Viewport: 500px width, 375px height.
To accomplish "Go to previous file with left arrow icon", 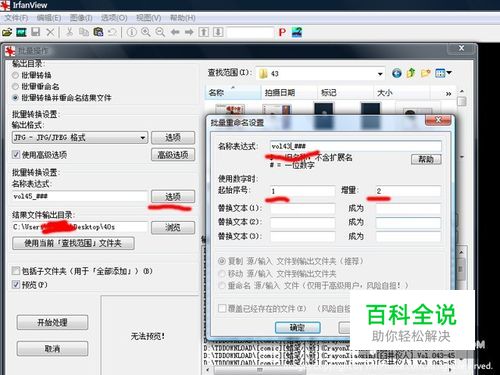I will tap(175, 32).
